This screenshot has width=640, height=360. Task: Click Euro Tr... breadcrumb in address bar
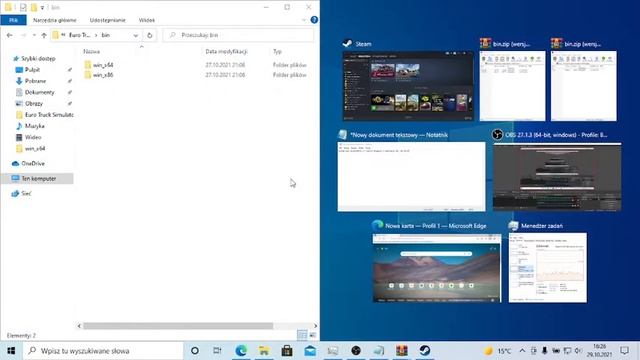tap(80, 35)
